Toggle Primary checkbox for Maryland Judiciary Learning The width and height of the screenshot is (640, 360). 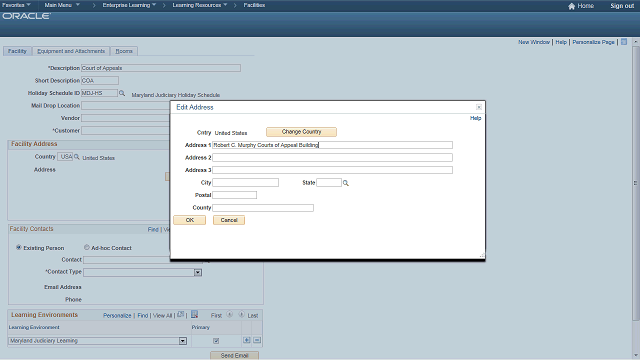[216, 340]
